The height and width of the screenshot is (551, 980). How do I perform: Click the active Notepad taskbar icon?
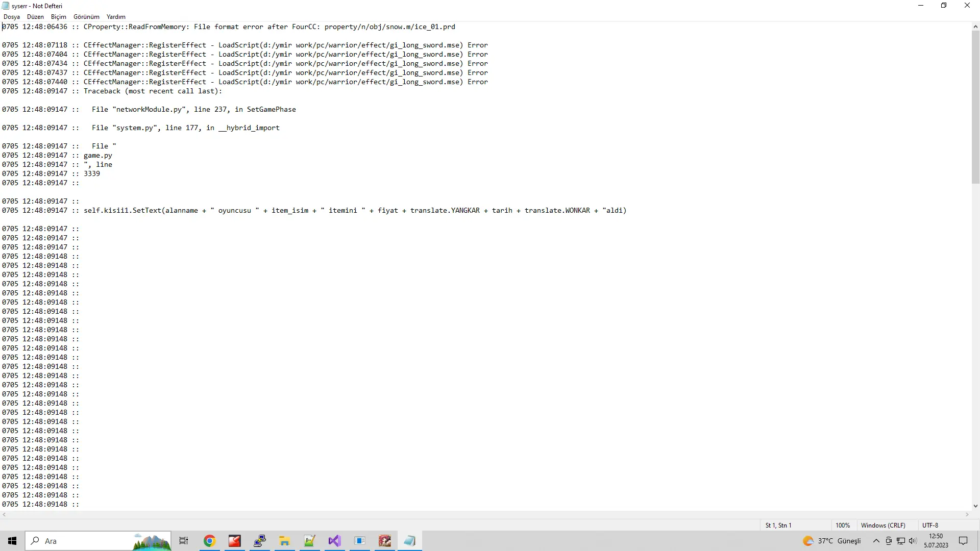click(x=409, y=541)
